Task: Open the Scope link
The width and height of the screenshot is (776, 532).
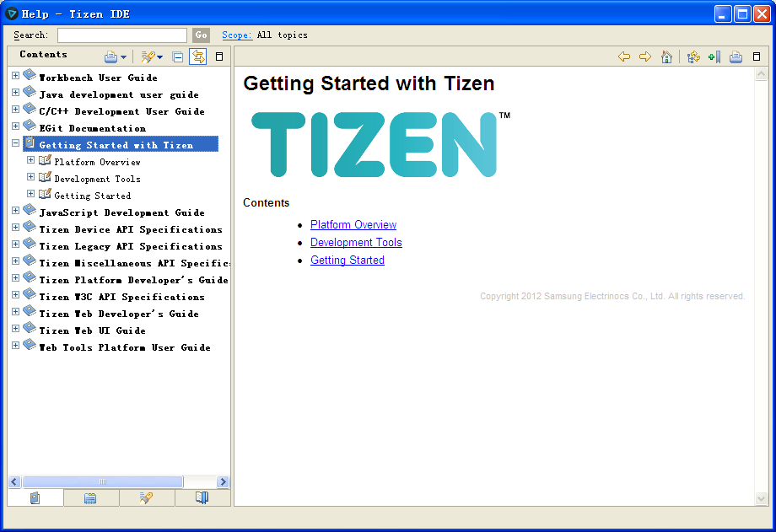Action: coord(237,35)
